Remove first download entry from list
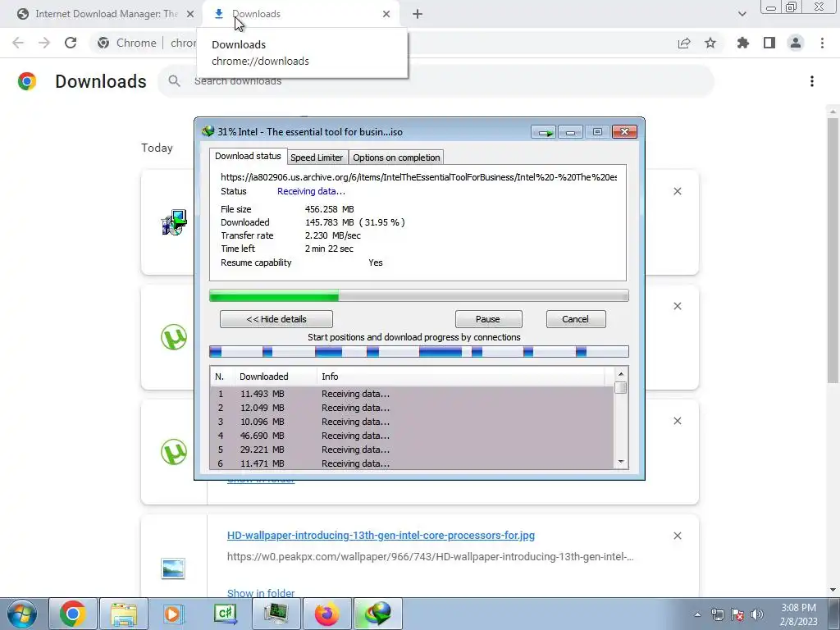Image resolution: width=840 pixels, height=630 pixels. coord(677,191)
